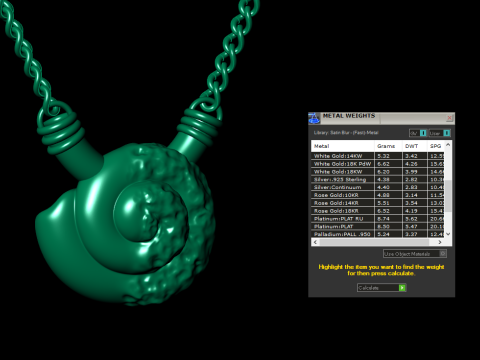Select the Rose Gold:14KR row

(378, 203)
